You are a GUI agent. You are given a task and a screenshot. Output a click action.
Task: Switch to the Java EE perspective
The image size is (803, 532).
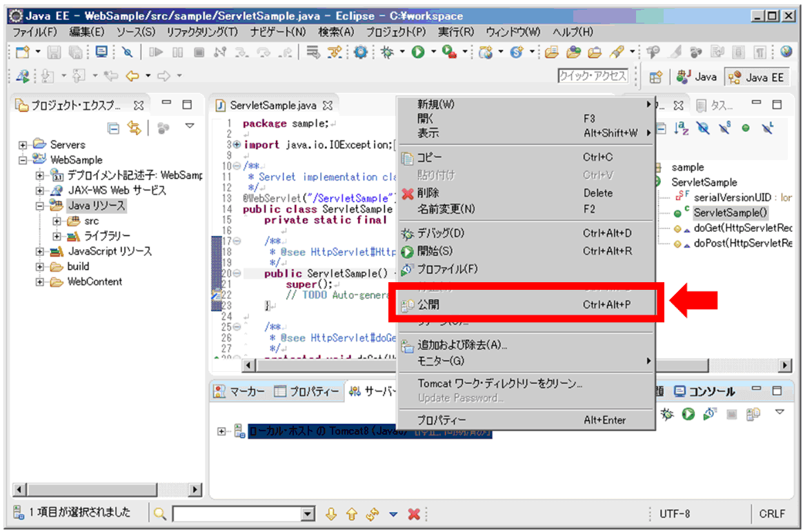(x=757, y=77)
